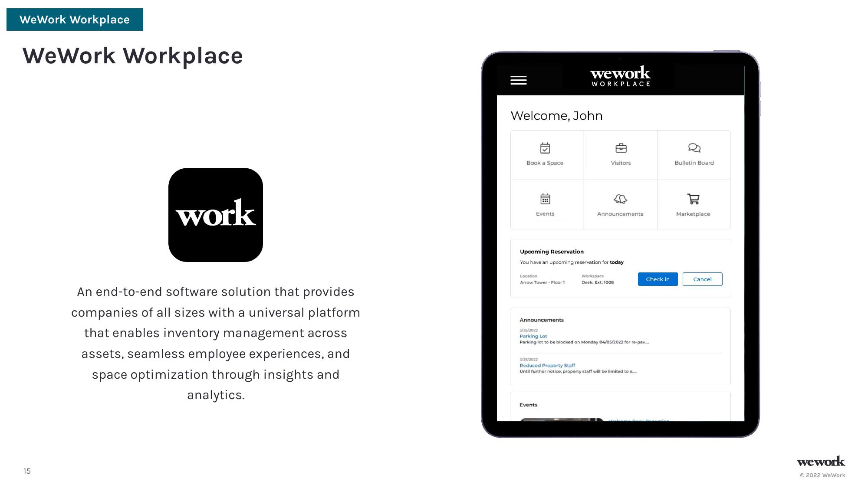Expand the Upcoming Reservation section
This screenshot has width=868, height=488.
click(551, 251)
